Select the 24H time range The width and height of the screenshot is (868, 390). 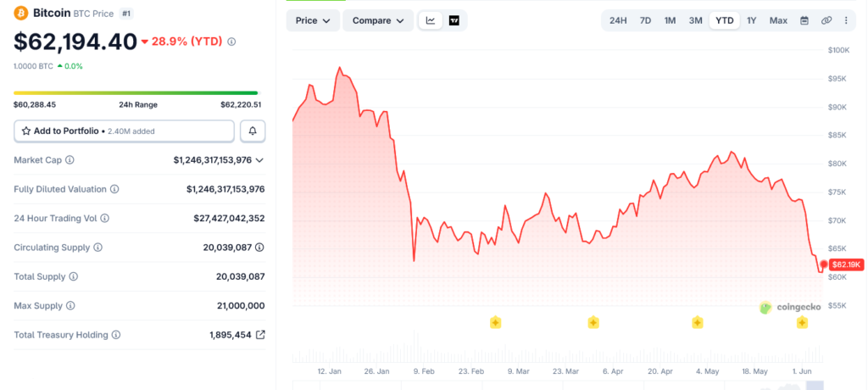click(x=618, y=20)
